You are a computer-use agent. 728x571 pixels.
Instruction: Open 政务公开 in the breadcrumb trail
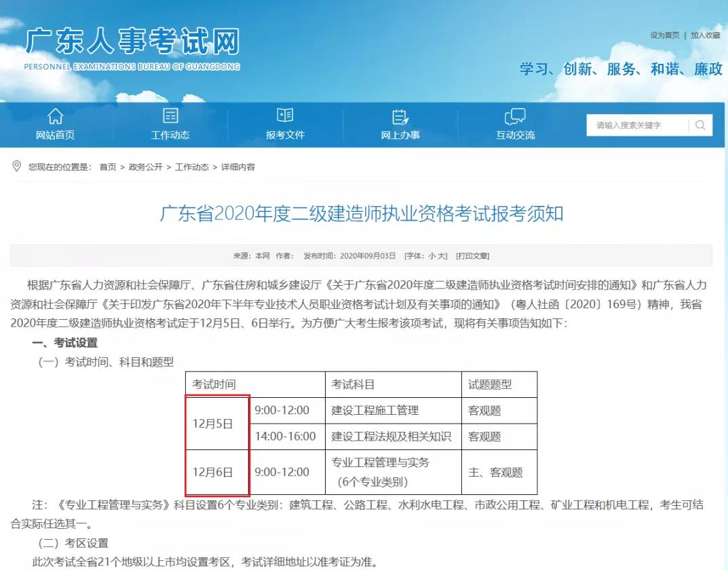(x=146, y=167)
